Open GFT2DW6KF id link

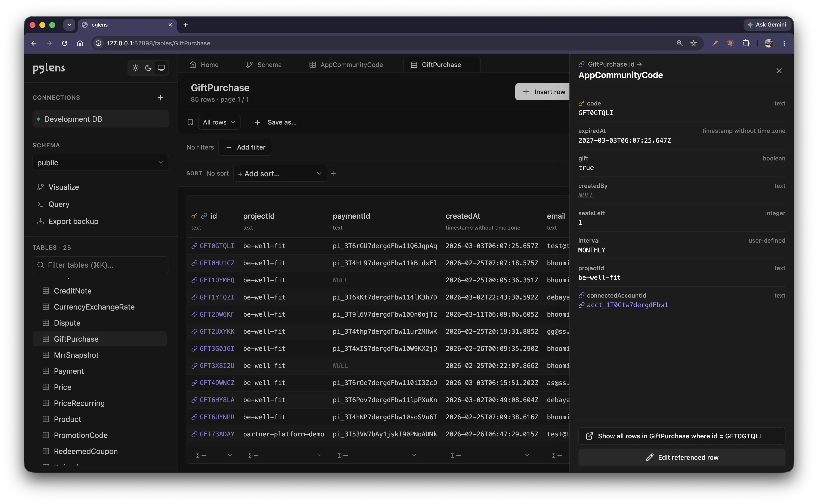pos(217,314)
